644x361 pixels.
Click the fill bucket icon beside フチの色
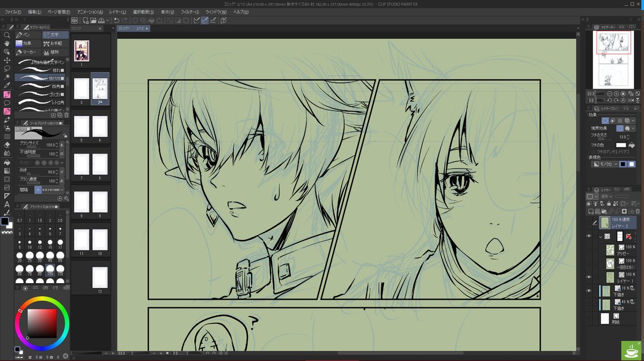(632, 145)
